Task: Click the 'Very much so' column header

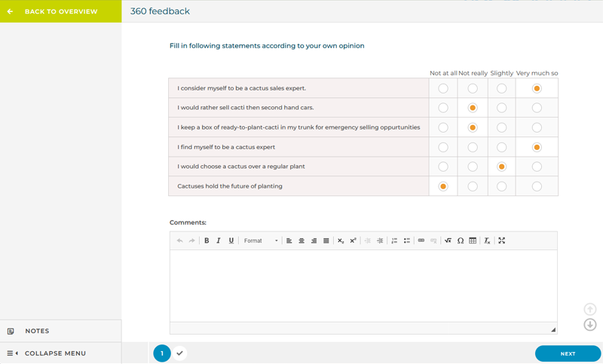Action: coord(537,73)
